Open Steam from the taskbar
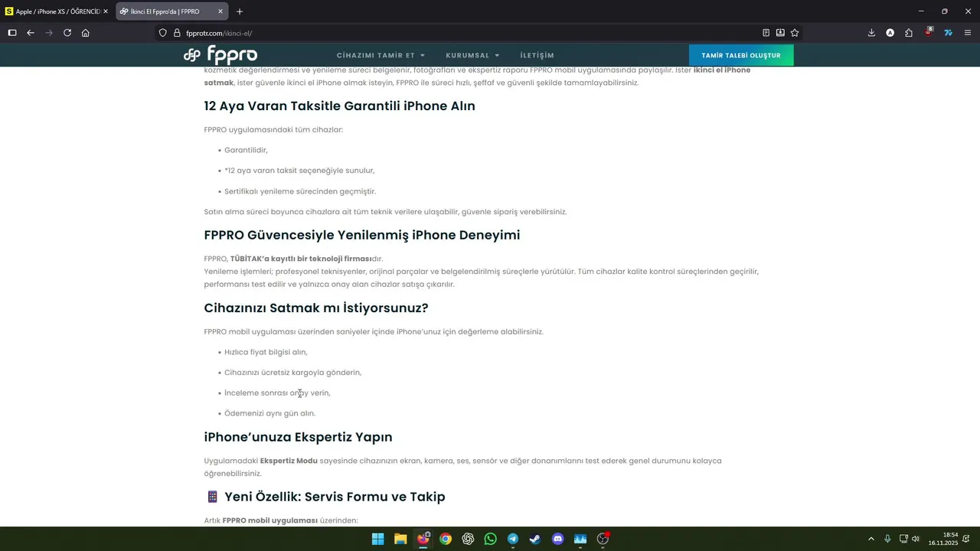 pos(535,539)
